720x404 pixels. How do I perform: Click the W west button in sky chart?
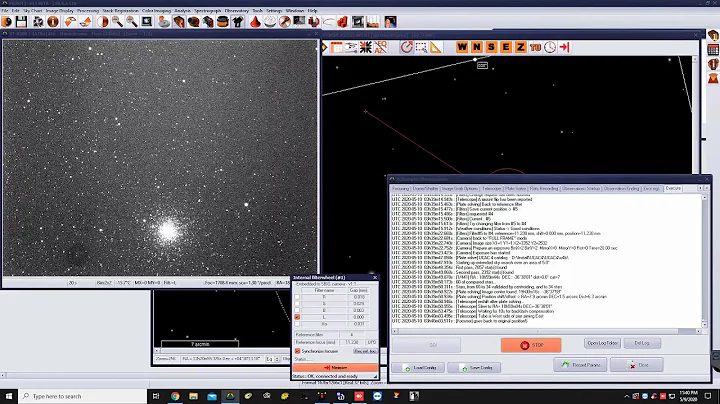(x=462, y=47)
